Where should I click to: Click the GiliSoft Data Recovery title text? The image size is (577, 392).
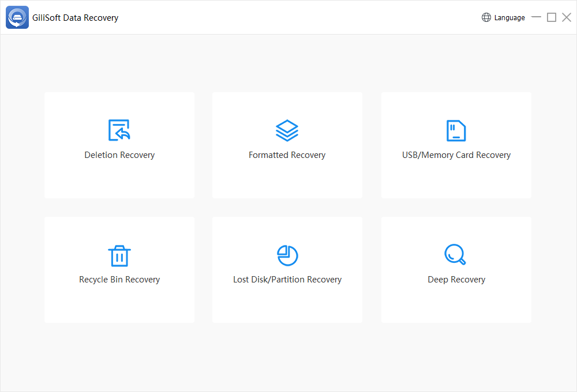point(75,17)
